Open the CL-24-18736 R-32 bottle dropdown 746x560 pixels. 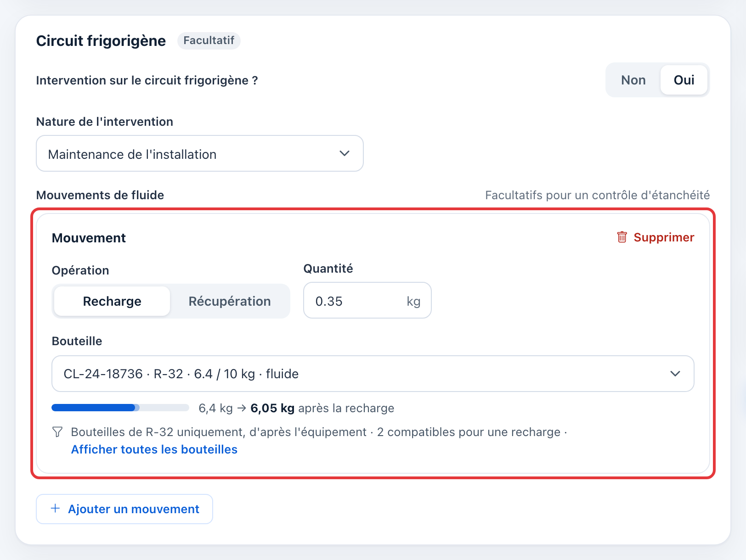373,374
